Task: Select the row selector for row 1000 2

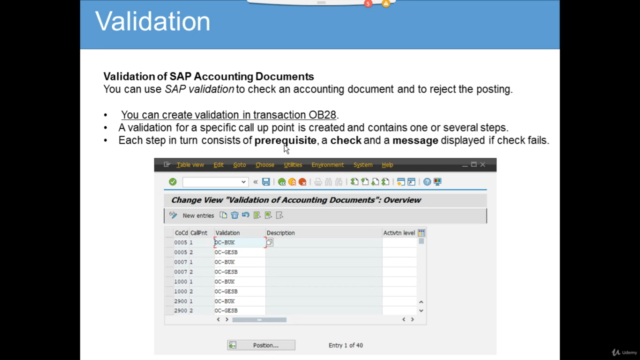Action: tap(169, 291)
